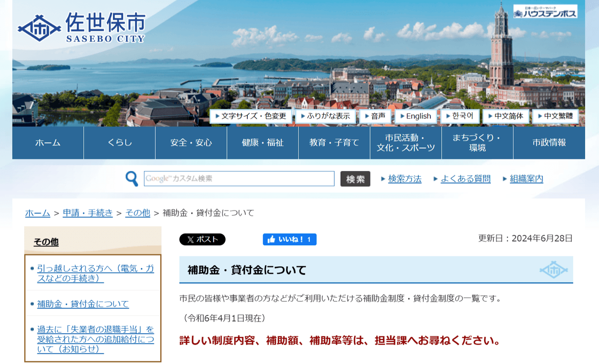
Task: Switch site language to English
Action: pyautogui.click(x=416, y=116)
